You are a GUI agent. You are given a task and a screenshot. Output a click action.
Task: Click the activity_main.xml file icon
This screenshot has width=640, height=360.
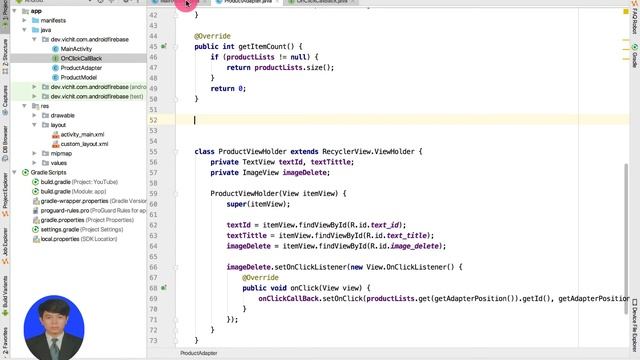pos(56,134)
